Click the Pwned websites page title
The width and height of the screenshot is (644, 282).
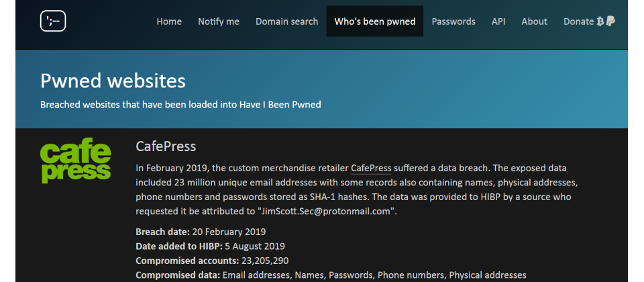(113, 81)
